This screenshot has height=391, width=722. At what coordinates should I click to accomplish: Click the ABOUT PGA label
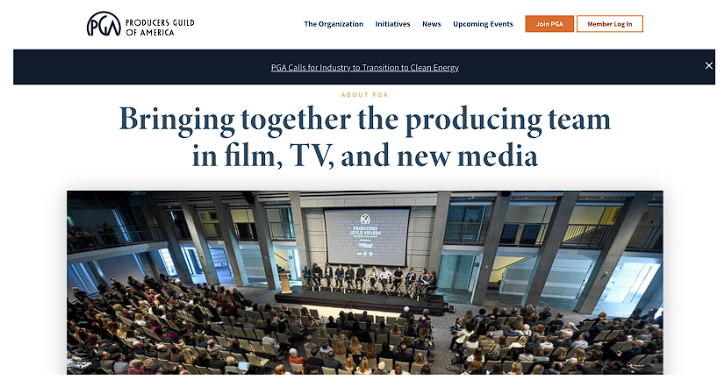coord(364,95)
